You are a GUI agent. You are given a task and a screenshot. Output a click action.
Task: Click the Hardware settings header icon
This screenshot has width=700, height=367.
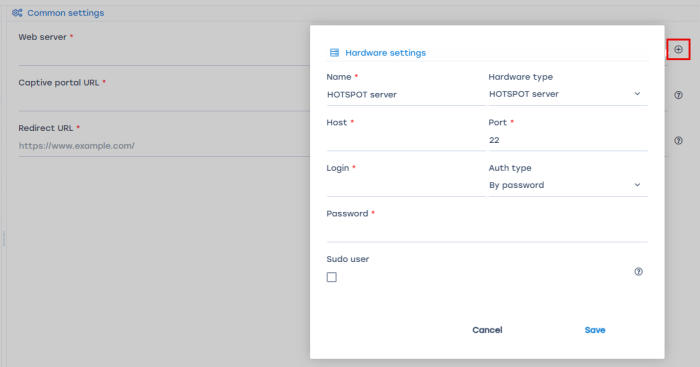(x=334, y=53)
